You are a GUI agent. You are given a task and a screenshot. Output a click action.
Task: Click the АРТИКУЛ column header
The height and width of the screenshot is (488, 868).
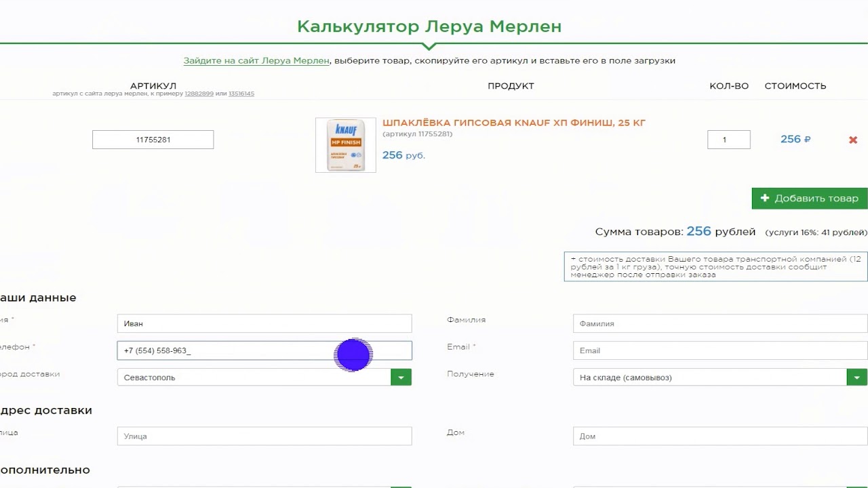coord(153,86)
